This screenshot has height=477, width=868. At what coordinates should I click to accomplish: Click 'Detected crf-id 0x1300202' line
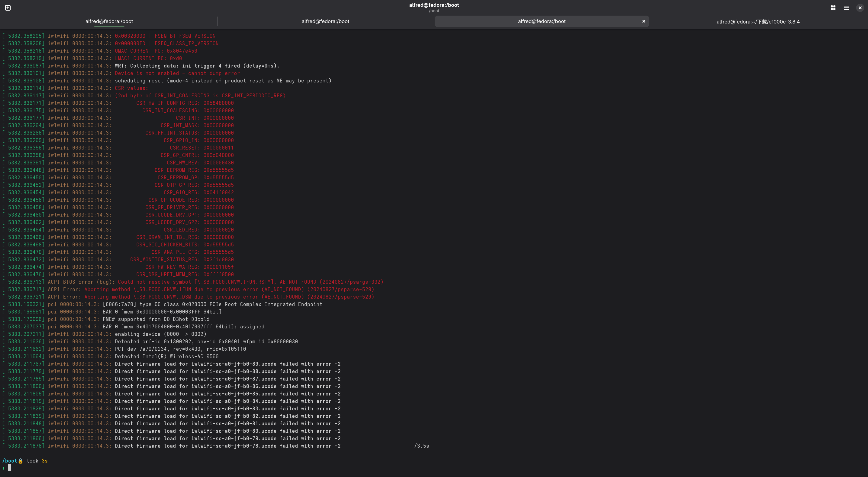(206, 341)
